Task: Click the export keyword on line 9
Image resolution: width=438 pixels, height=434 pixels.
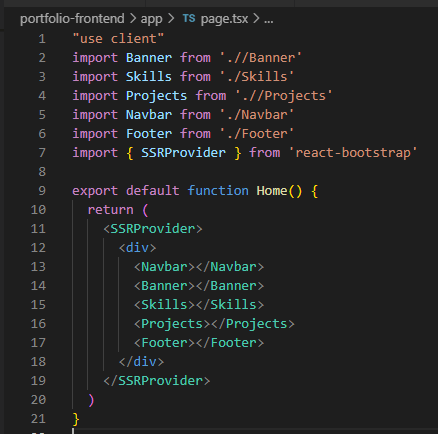Action: pos(95,191)
